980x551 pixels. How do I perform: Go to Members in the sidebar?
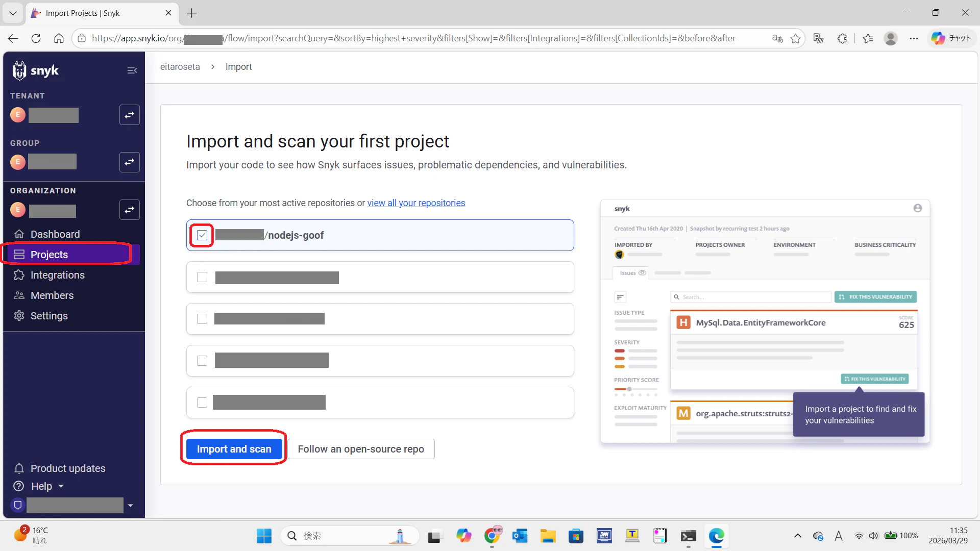pos(52,295)
